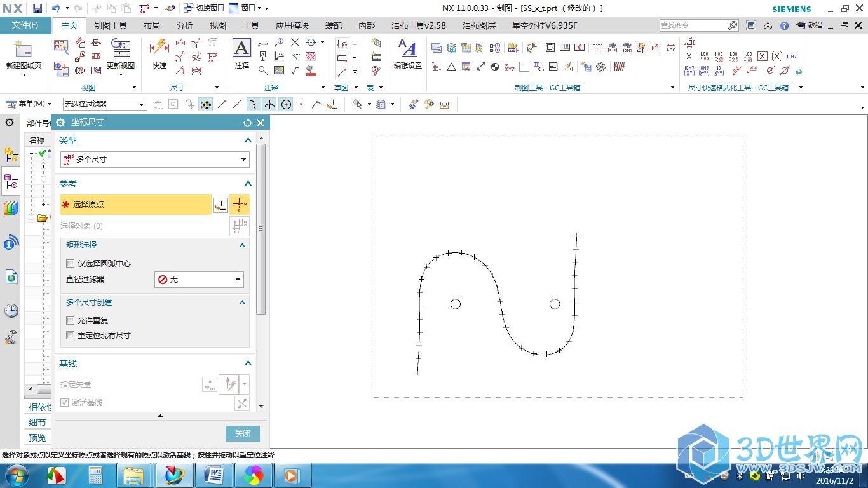Select the crosshatch area fill icon
This screenshot has height=488, width=868.
tap(311, 57)
